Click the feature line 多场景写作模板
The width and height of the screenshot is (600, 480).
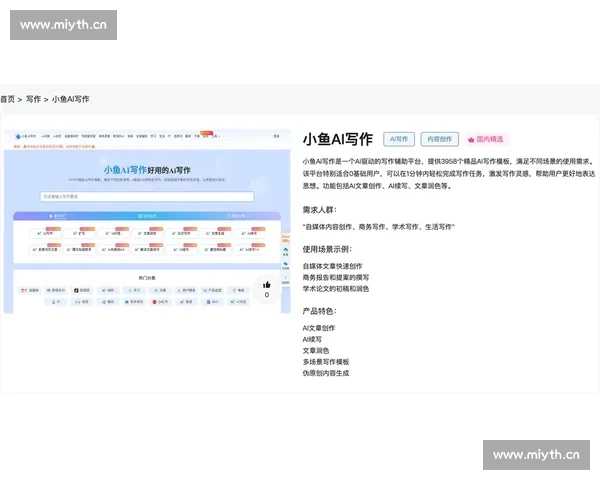pos(326,362)
